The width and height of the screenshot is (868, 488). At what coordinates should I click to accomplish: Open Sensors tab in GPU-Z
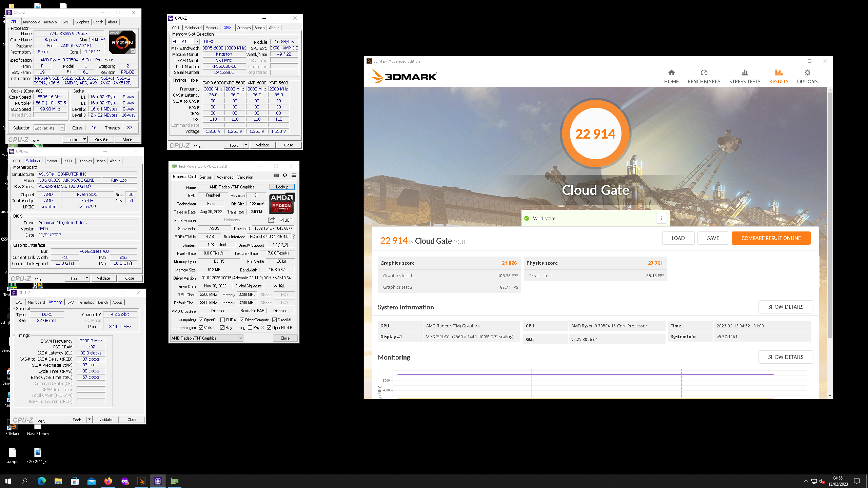206,177
